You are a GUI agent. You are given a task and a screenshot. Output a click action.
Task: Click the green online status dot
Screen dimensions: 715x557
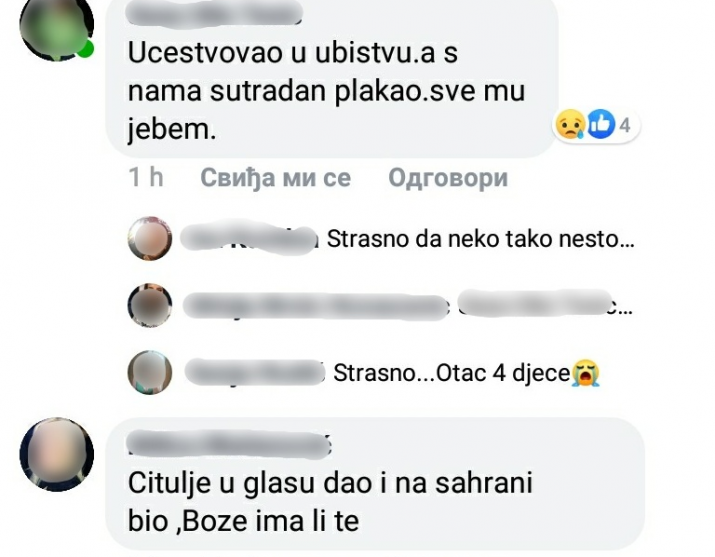[85, 49]
